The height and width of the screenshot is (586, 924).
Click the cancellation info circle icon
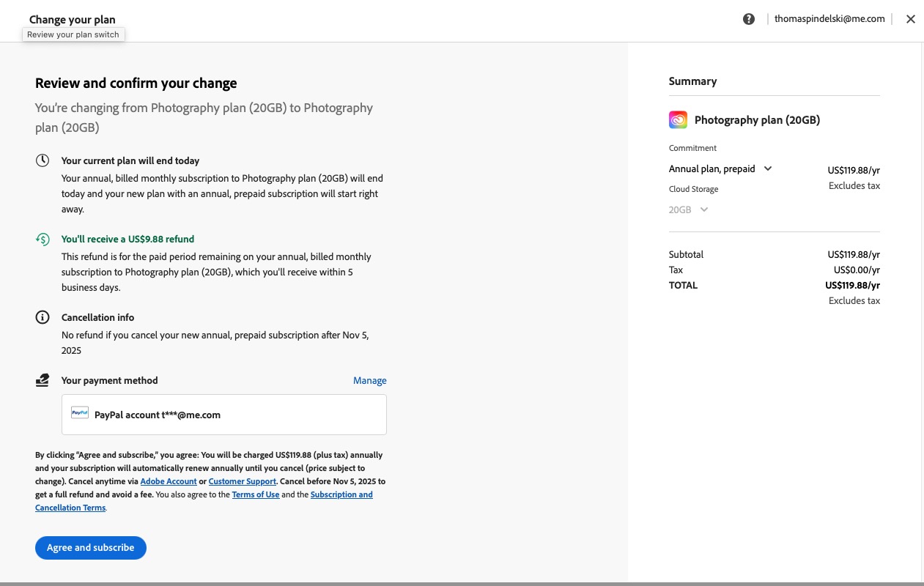42,317
